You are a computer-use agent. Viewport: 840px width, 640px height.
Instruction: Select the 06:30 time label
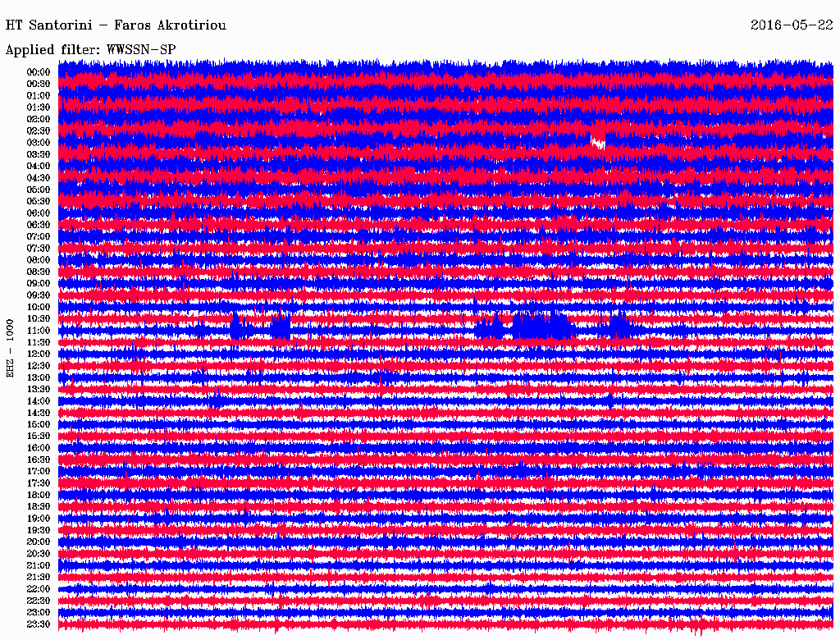coord(39,225)
